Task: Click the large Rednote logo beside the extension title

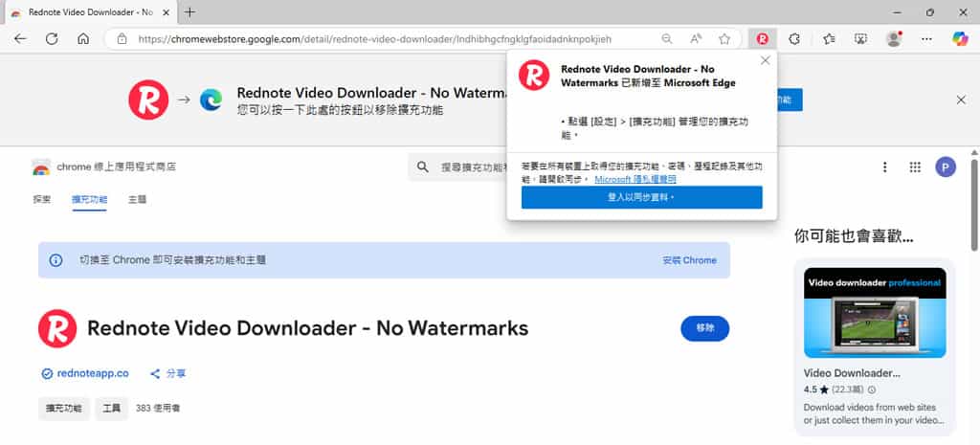Action: [57, 328]
